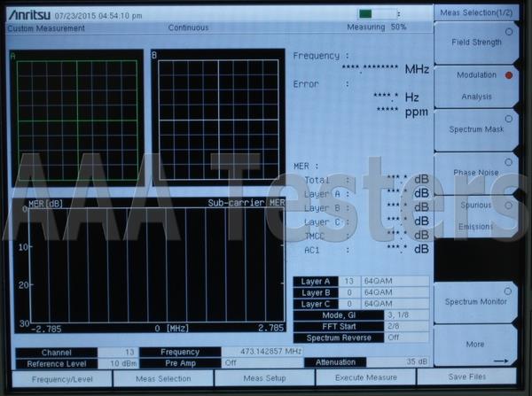
Task: Open the Meas Setup menu
Action: coord(264,378)
